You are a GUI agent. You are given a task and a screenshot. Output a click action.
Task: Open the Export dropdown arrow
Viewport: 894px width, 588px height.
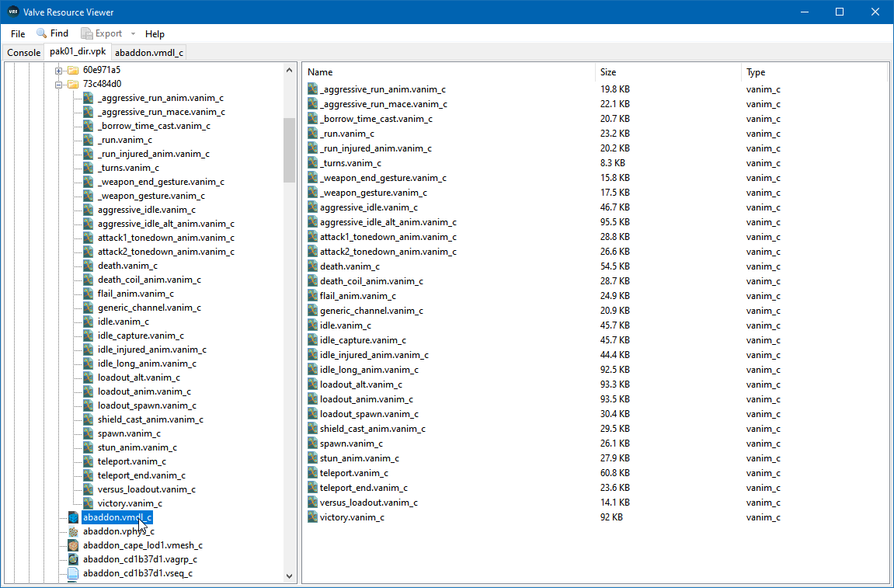[133, 33]
